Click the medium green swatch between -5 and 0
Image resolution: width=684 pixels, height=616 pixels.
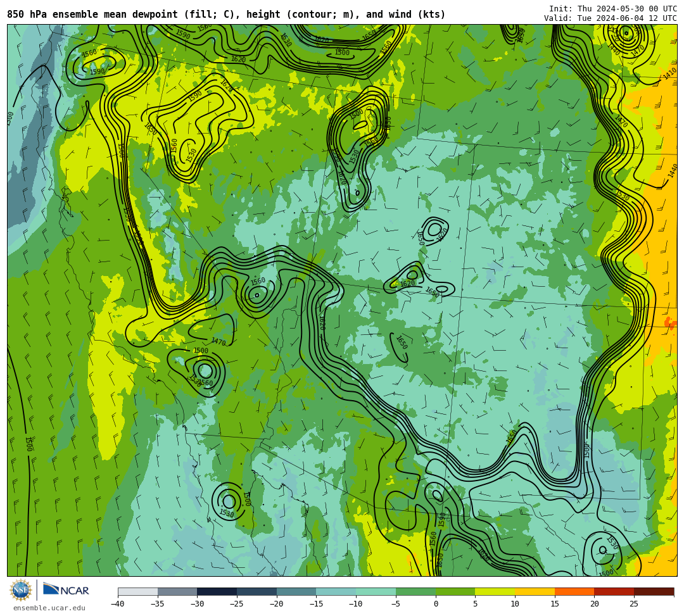coord(415,591)
